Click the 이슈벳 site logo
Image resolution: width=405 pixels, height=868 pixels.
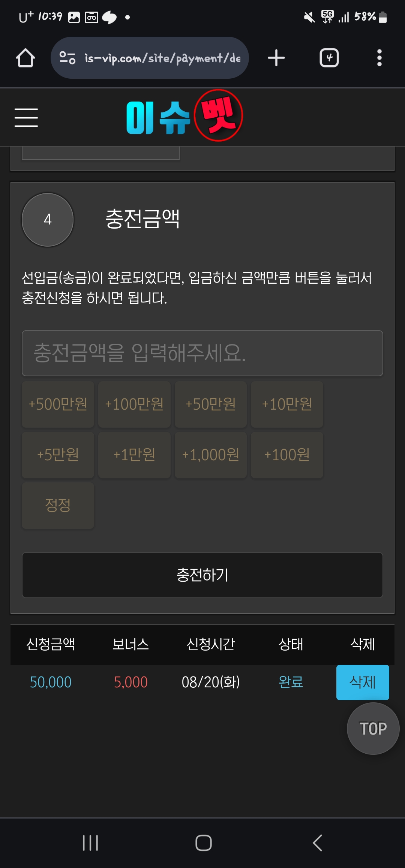pyautogui.click(x=184, y=116)
